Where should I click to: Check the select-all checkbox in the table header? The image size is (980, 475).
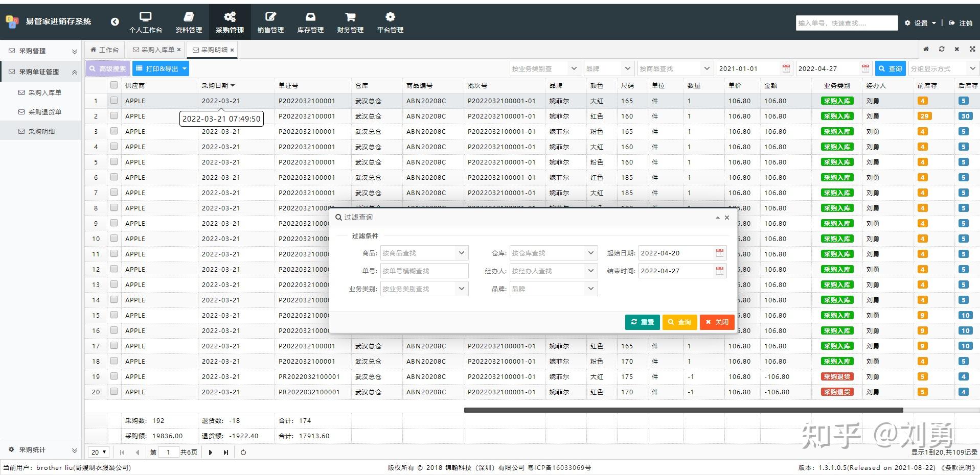(x=113, y=85)
